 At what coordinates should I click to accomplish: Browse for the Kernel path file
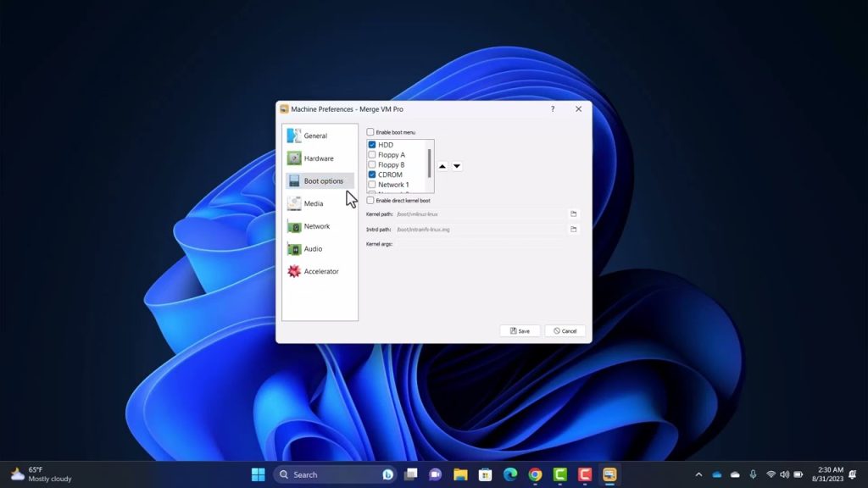(x=574, y=214)
